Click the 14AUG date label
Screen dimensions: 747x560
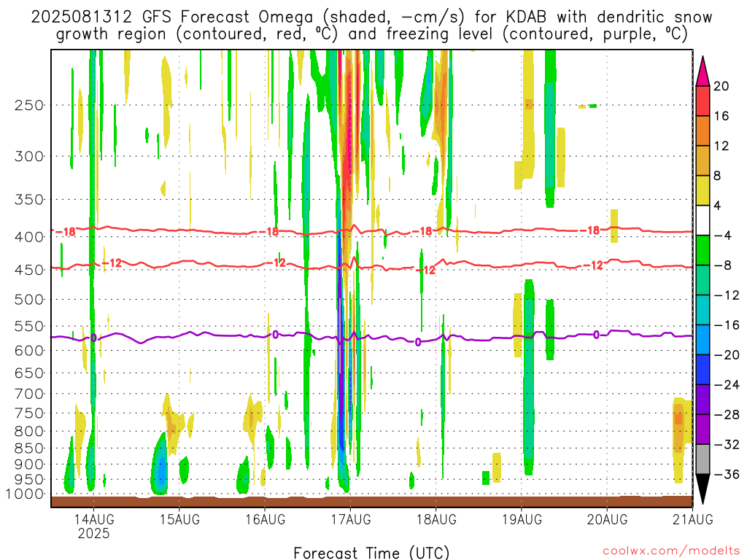[94, 519]
